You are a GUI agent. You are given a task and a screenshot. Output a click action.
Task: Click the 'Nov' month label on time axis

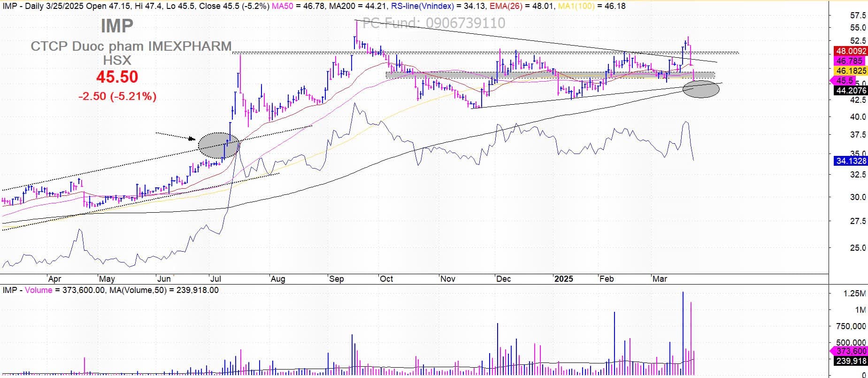coord(448,279)
